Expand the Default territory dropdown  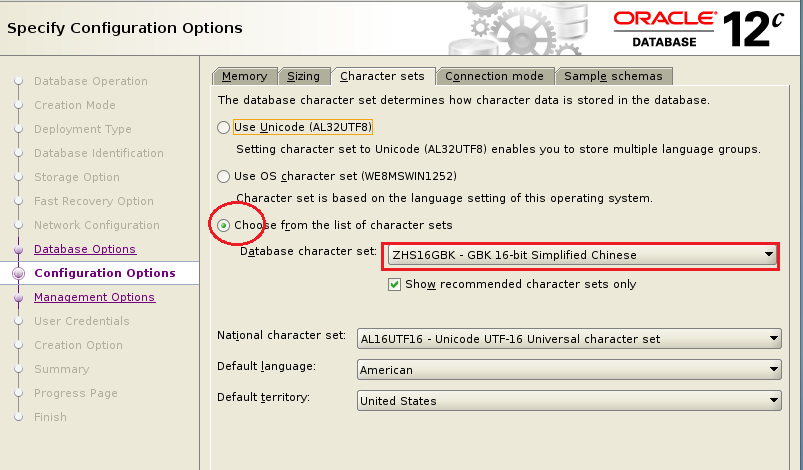point(569,401)
